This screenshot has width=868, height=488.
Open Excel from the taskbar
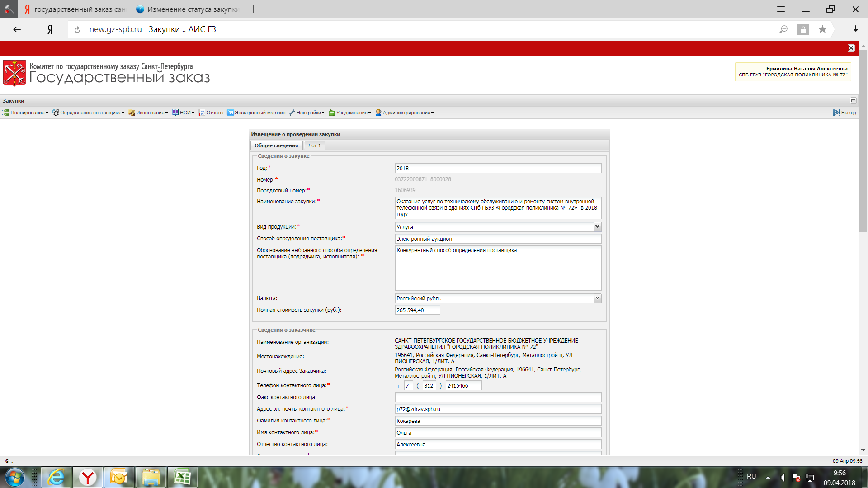pyautogui.click(x=183, y=478)
